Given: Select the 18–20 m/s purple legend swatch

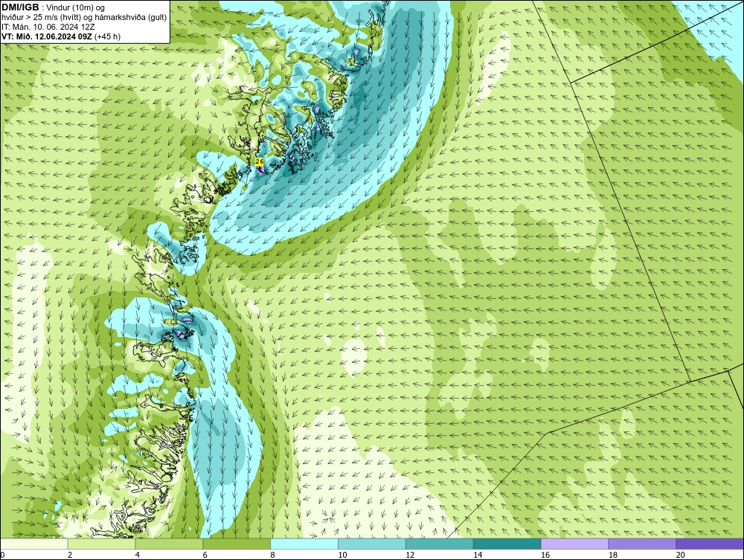Looking at the screenshot, I should click(x=642, y=544).
